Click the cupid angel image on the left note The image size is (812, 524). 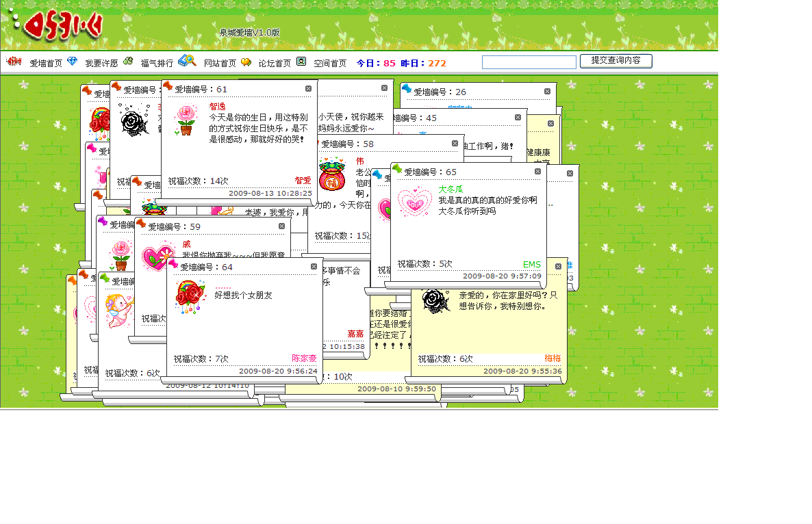tap(118, 311)
